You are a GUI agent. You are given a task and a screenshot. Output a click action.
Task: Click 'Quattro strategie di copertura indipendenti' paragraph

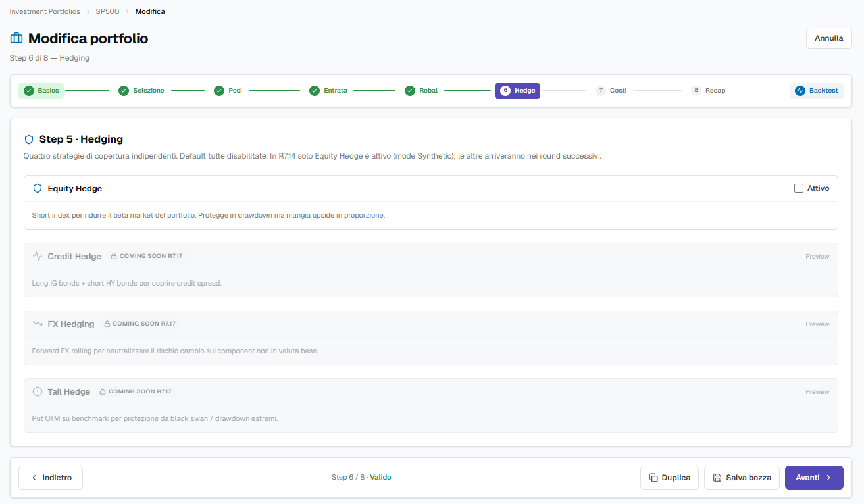click(313, 156)
